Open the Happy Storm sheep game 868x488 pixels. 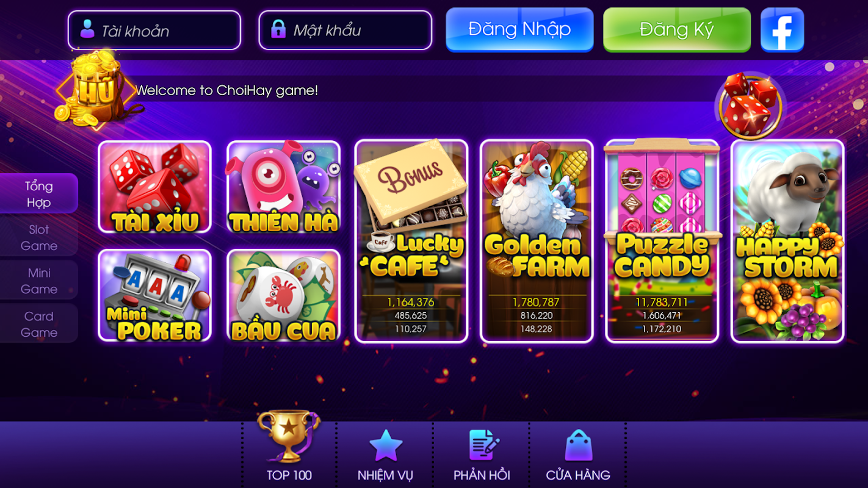coord(787,242)
